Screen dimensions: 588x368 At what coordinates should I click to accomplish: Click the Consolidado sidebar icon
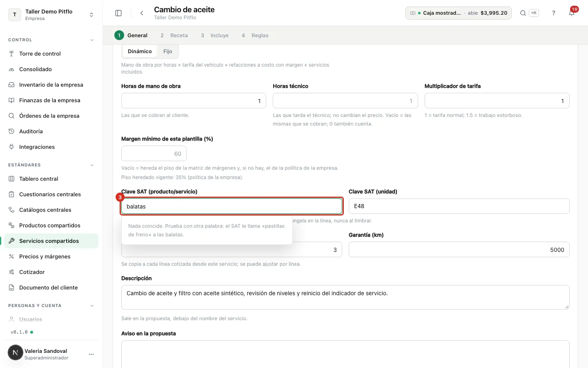click(11, 69)
